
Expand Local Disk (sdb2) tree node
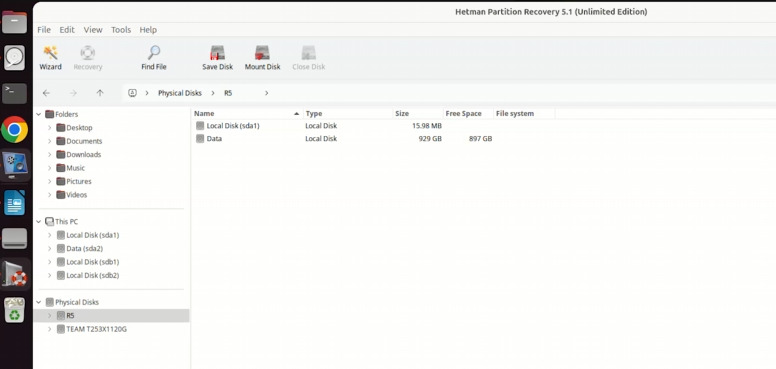pos(49,275)
